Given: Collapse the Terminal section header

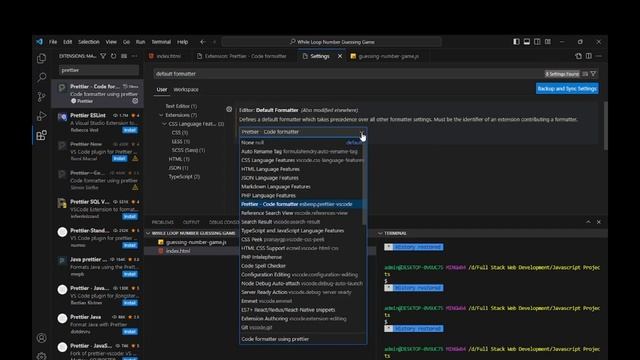Looking at the screenshot, I should [380, 233].
